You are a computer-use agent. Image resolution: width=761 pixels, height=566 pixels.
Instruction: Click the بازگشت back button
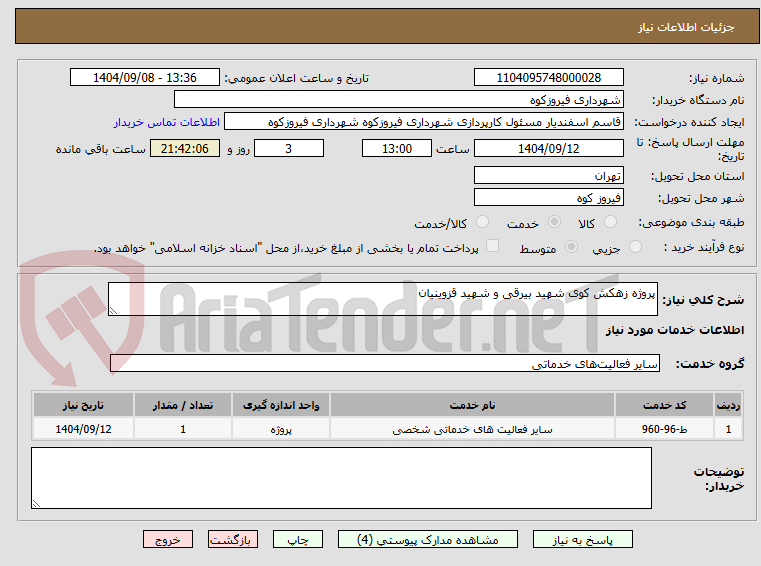coord(232,539)
